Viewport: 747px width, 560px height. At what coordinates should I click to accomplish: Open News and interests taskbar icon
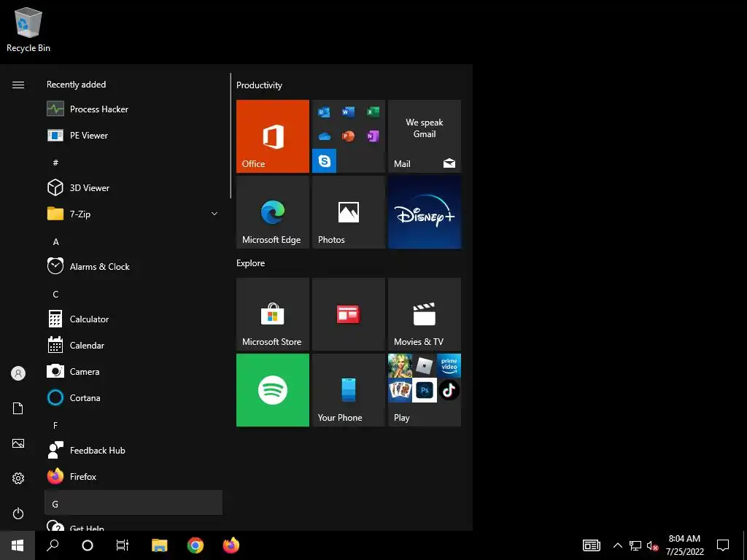tap(591, 545)
